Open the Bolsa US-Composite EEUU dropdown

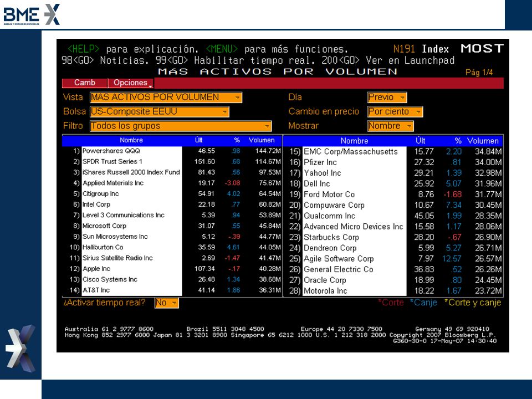tap(160, 111)
